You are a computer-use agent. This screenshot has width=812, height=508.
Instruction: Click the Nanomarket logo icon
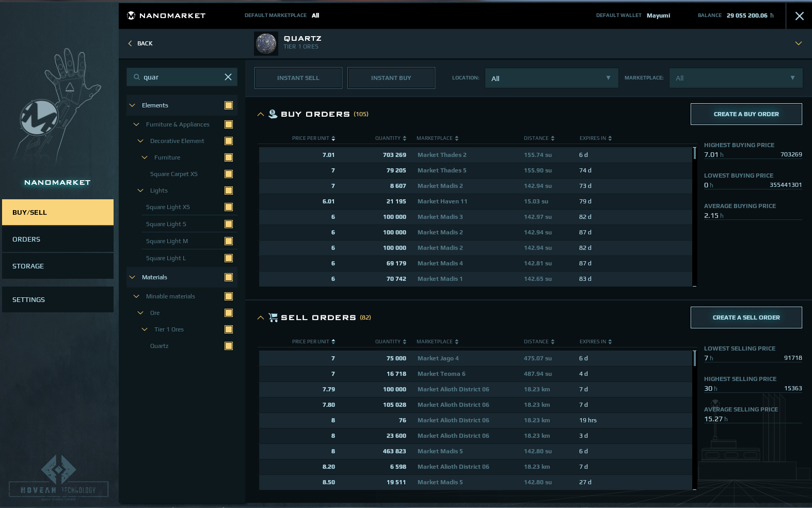(131, 15)
